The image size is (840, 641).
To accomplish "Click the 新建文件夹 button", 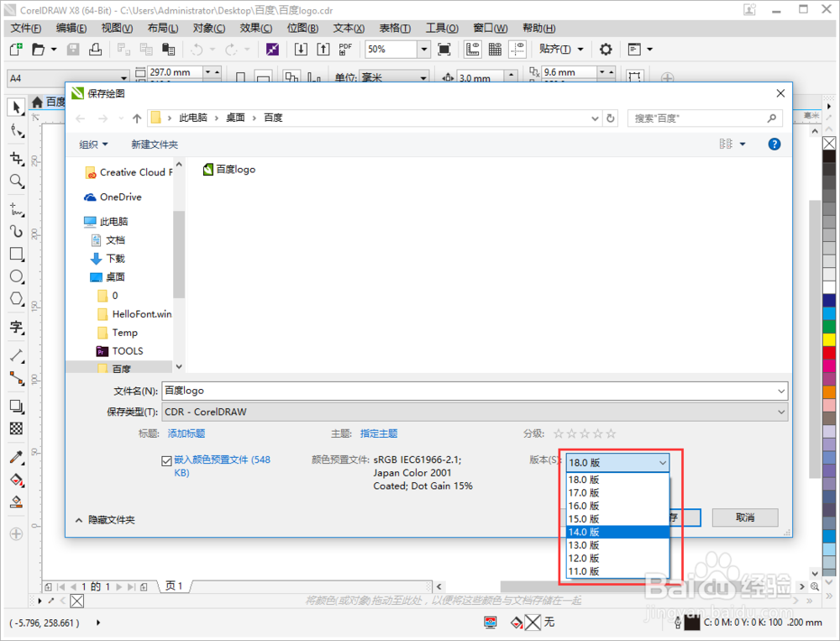I will [155, 144].
